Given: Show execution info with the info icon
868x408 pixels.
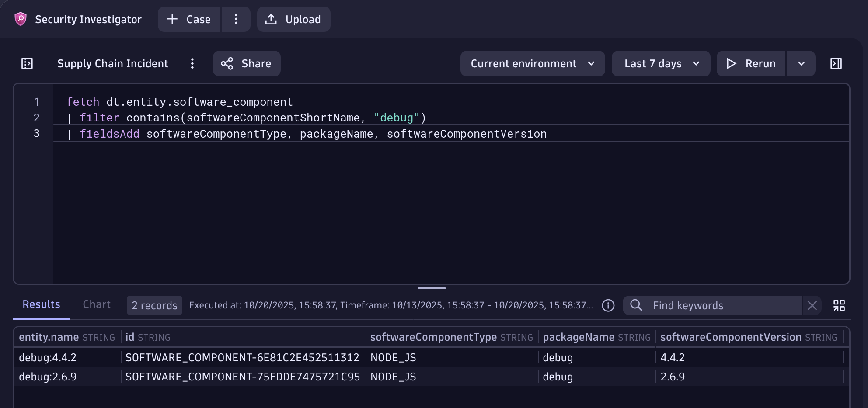Looking at the screenshot, I should point(608,305).
